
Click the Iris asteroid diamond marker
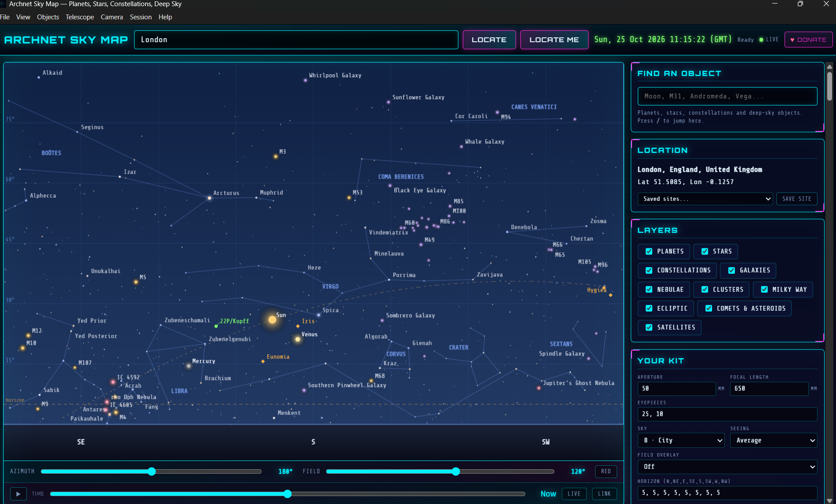[298, 326]
